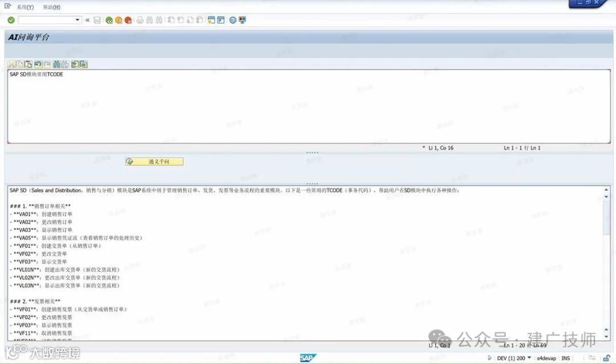Click the Cut scissors icon in editor toolbar
Screen dimensions: 616x364
point(11,64)
